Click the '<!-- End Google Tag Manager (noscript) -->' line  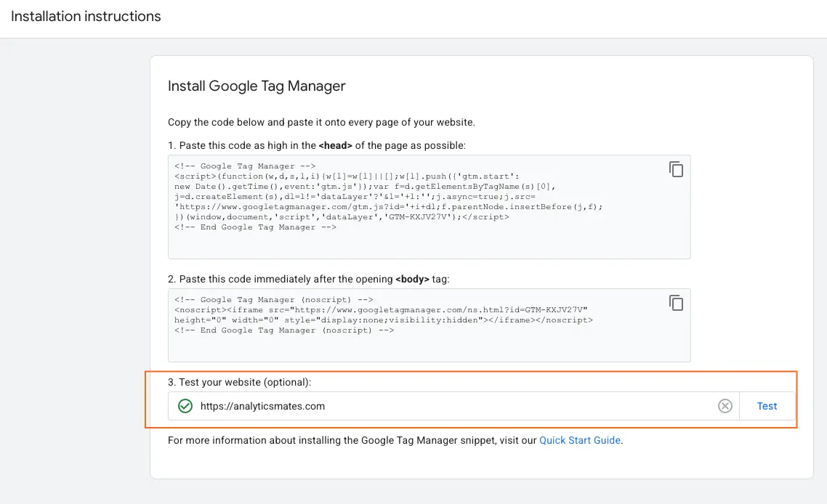pos(284,330)
